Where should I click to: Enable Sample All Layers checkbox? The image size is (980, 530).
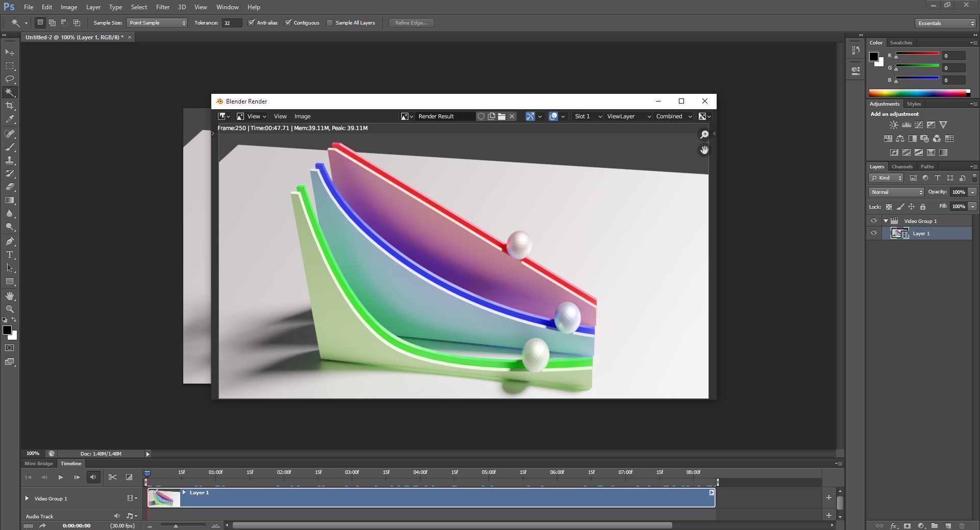(x=330, y=22)
